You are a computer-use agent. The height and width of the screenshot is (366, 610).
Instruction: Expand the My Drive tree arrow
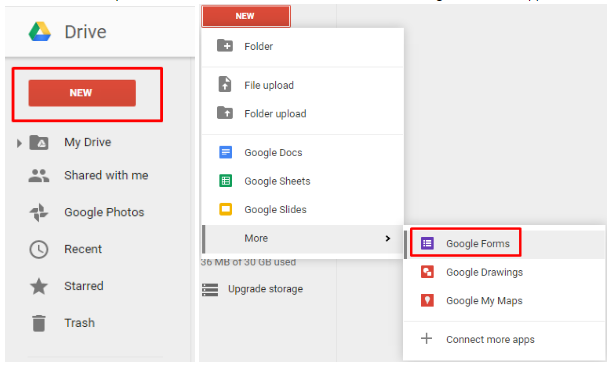tap(19, 143)
